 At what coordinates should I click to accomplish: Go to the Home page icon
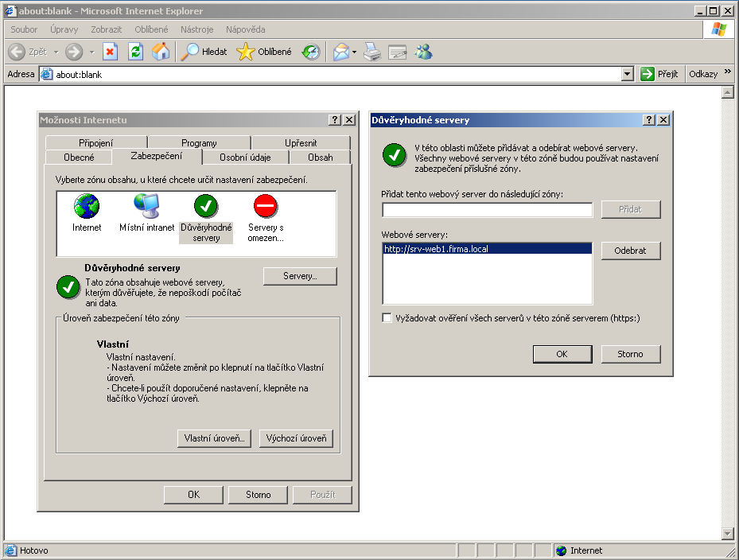161,52
